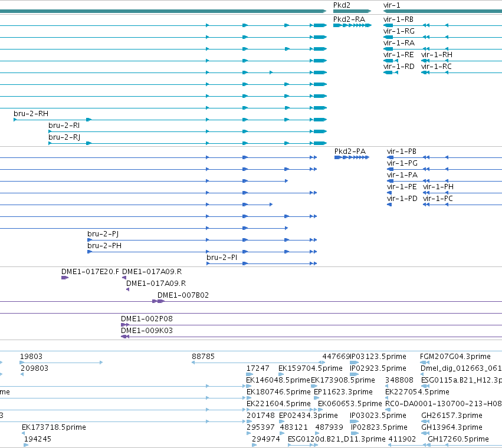502x448 pixels.
Task: Click the vir-1-RC transcript label
Action: tap(437, 67)
